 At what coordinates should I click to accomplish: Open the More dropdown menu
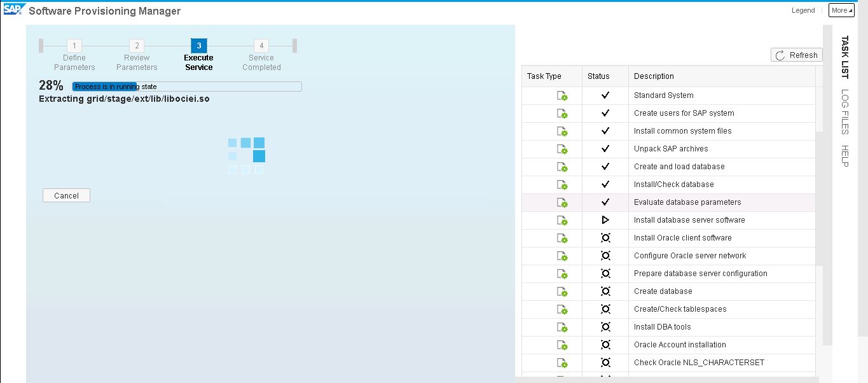pos(841,10)
